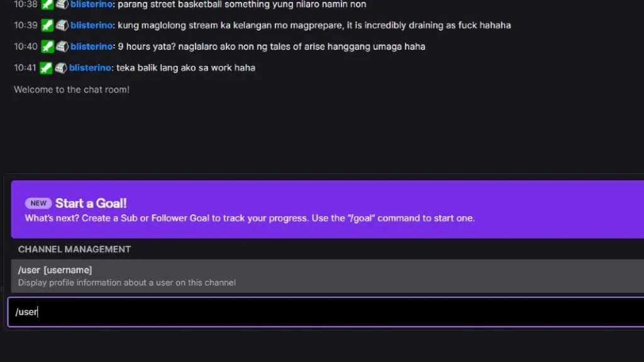644x362 pixels.
Task: Open the blisterino user card at 10:41
Action: (90, 68)
